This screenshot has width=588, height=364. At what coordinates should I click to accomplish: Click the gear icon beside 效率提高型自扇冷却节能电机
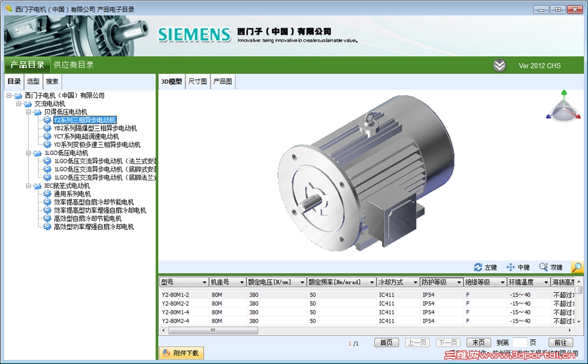click(47, 202)
